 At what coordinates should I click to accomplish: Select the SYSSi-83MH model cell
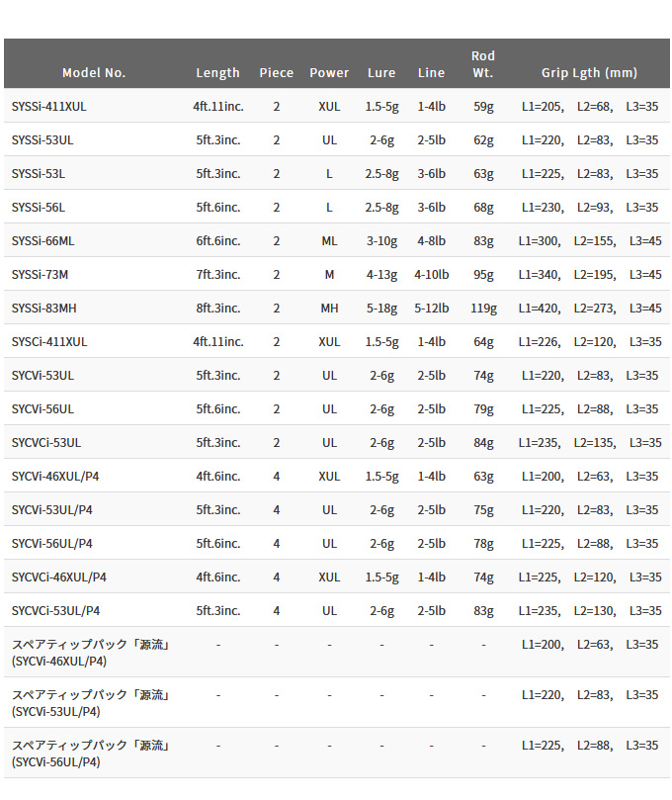point(43,309)
